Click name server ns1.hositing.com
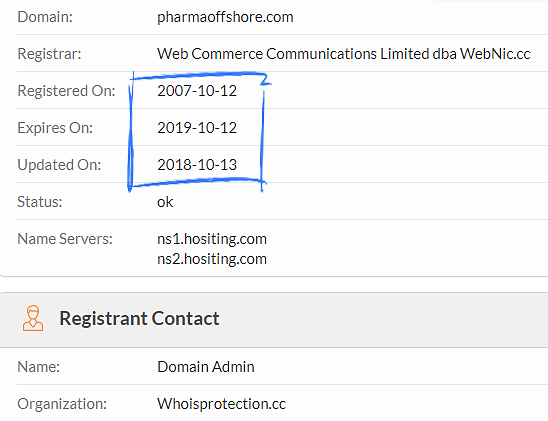The width and height of the screenshot is (548, 421). pos(212,239)
